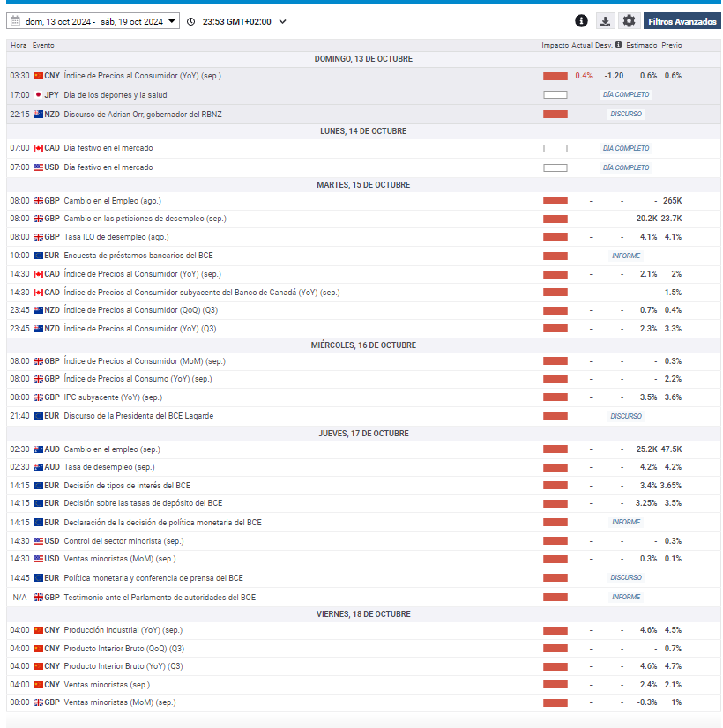
Task: Open the date range dropdown arrow
Action: pos(171,21)
